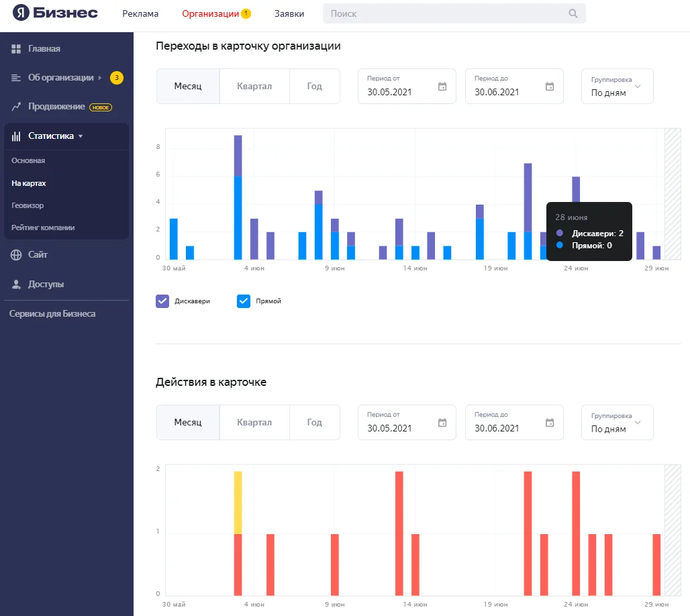Uncheck the Дискавери checkbox
Image resolution: width=690 pixels, height=616 pixels.
[x=162, y=301]
